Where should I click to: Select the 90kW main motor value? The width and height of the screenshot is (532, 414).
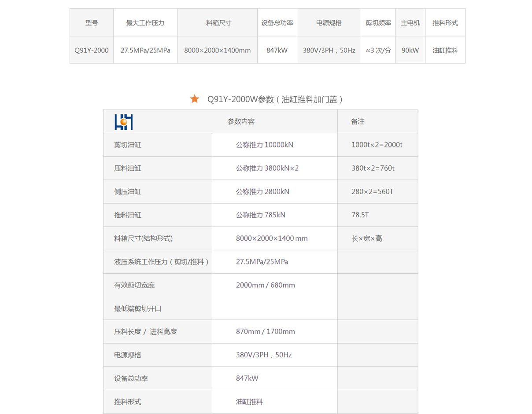coord(410,50)
